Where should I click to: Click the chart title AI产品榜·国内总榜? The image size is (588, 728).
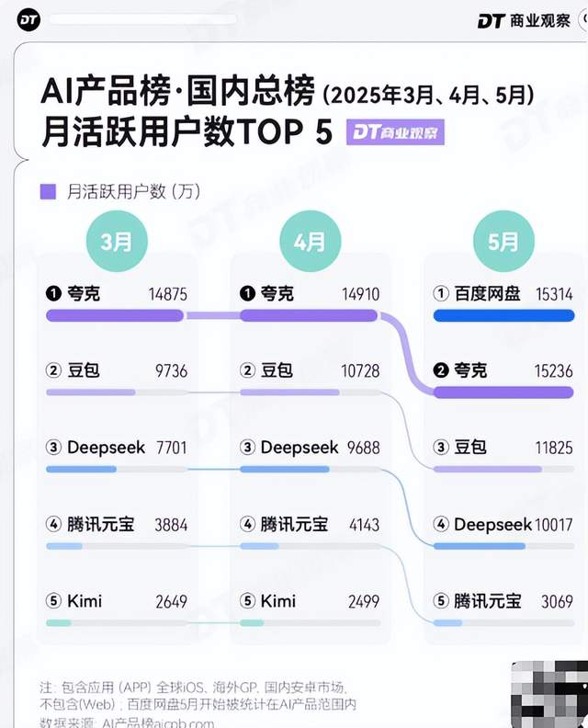(x=177, y=93)
